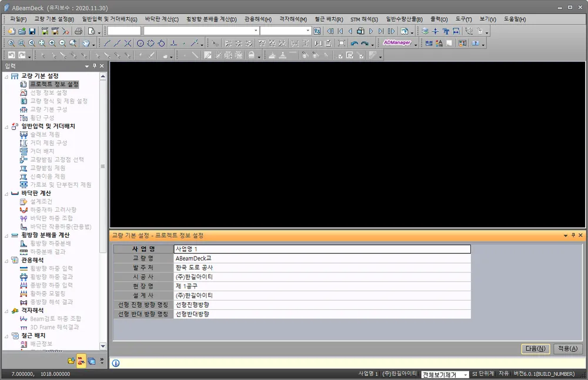Click the tree scrollbar up arrow
Image resolution: width=588 pixels, height=380 pixels.
click(103, 76)
